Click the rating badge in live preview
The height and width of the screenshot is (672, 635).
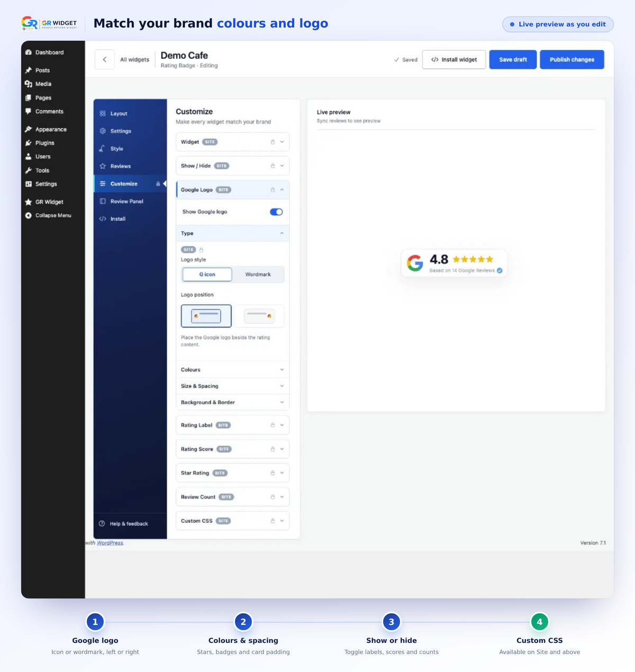(x=454, y=263)
